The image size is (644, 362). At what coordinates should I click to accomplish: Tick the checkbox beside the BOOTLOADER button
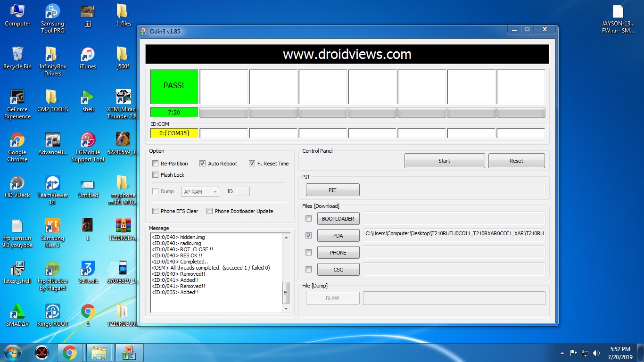[308, 219]
